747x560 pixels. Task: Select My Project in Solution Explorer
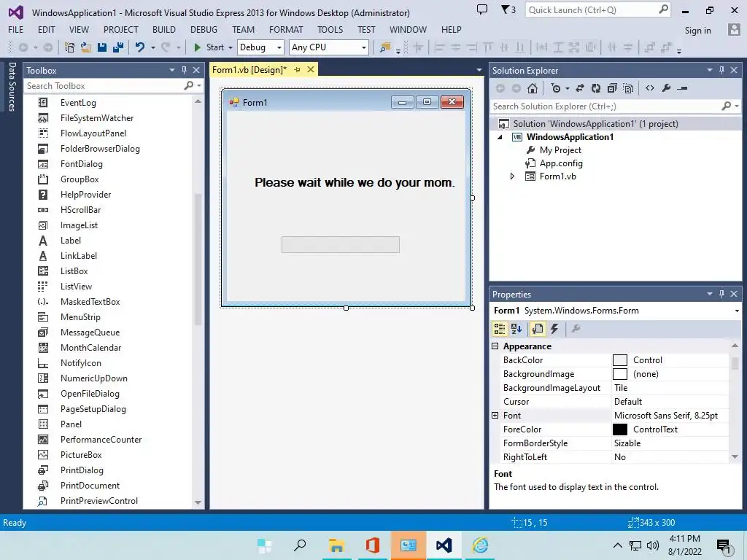point(560,150)
